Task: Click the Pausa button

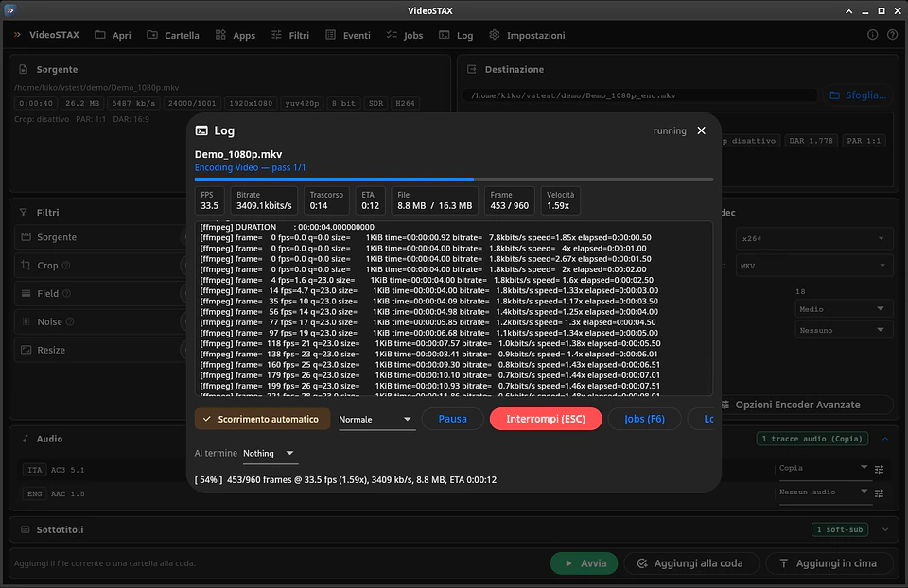Action: click(x=452, y=419)
